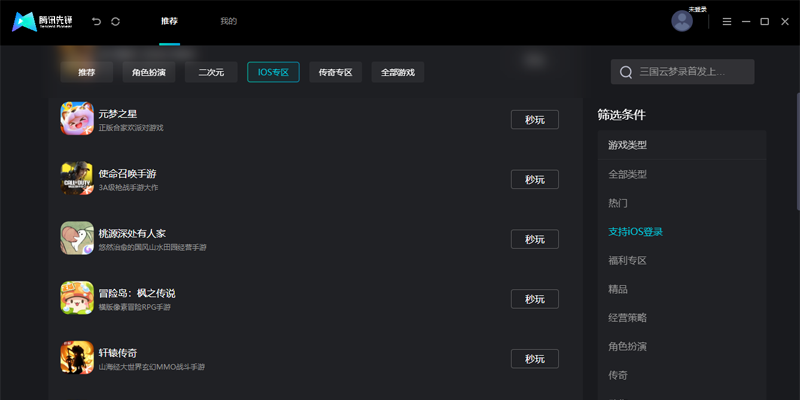This screenshot has width=800, height=400.
Task: Filter by 传奇 in sidebar
Action: click(618, 376)
